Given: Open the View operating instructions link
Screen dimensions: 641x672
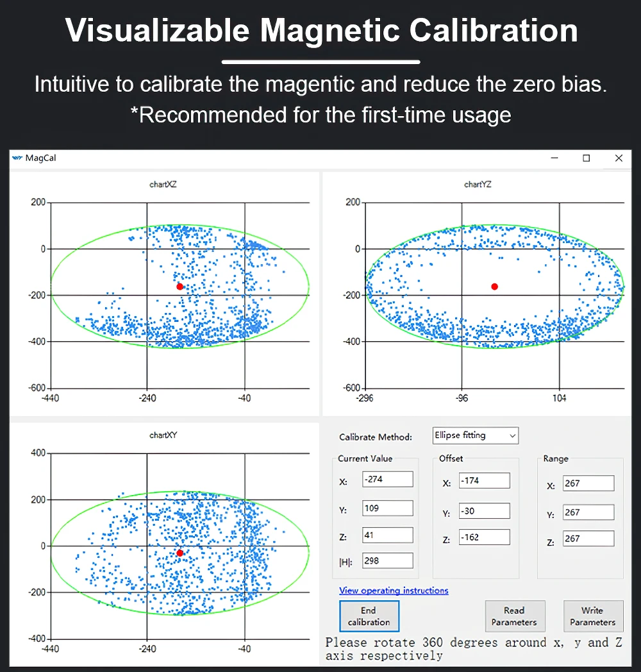Looking at the screenshot, I should point(394,591).
